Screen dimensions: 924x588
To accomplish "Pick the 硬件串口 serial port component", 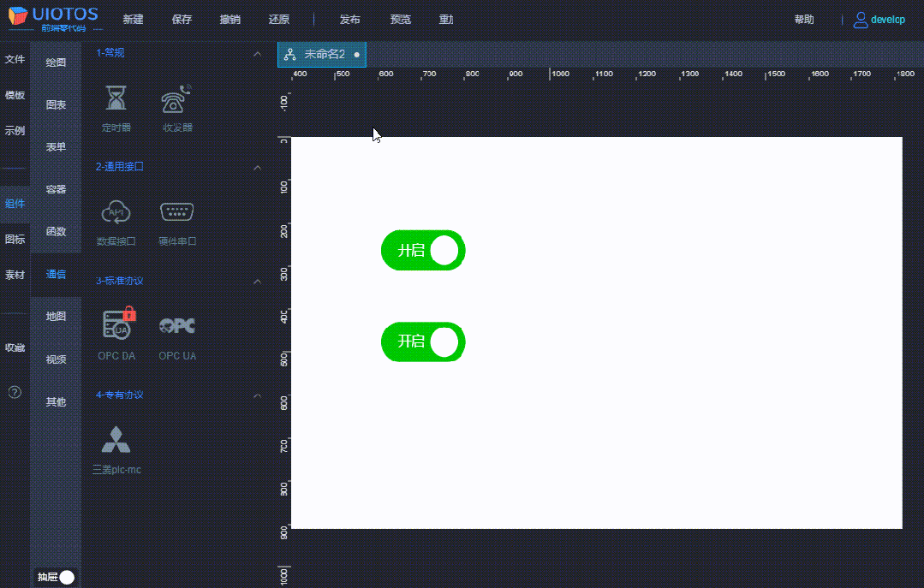I will (176, 211).
